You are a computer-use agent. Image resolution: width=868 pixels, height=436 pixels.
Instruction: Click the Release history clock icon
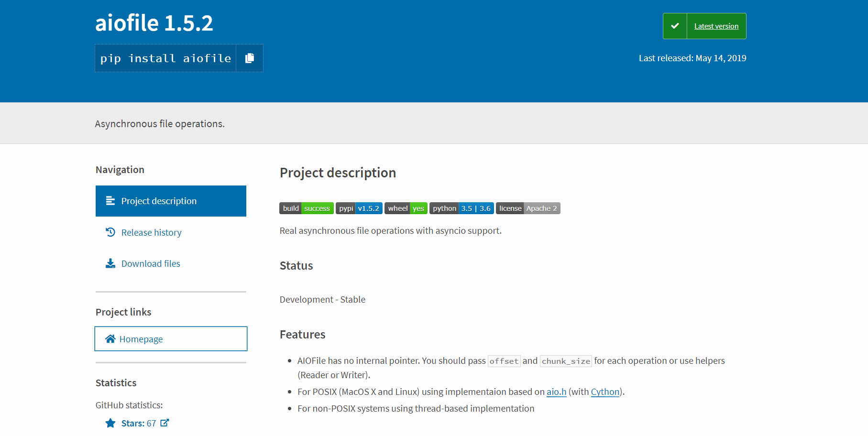point(110,232)
